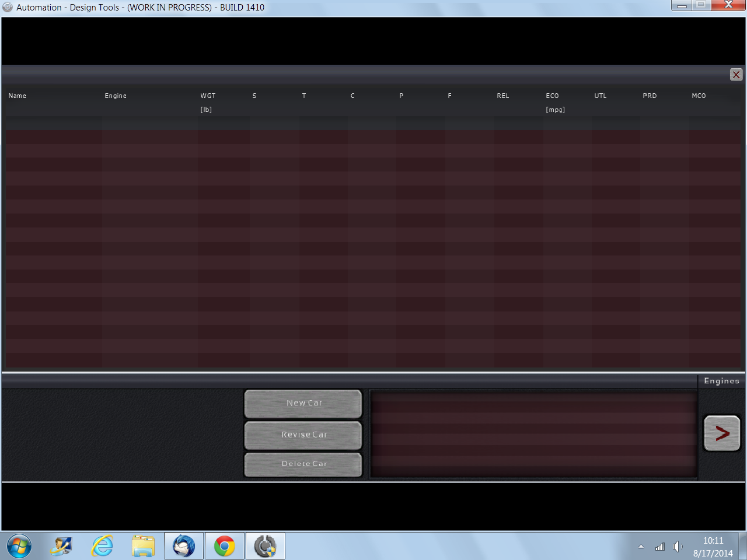Screen dimensions: 747x560
Task: Click the Revise Car button
Action: click(303, 435)
